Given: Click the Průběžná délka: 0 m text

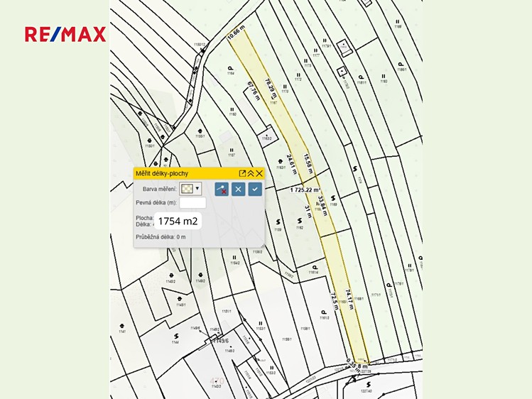Looking at the screenshot, I should coord(161,237).
